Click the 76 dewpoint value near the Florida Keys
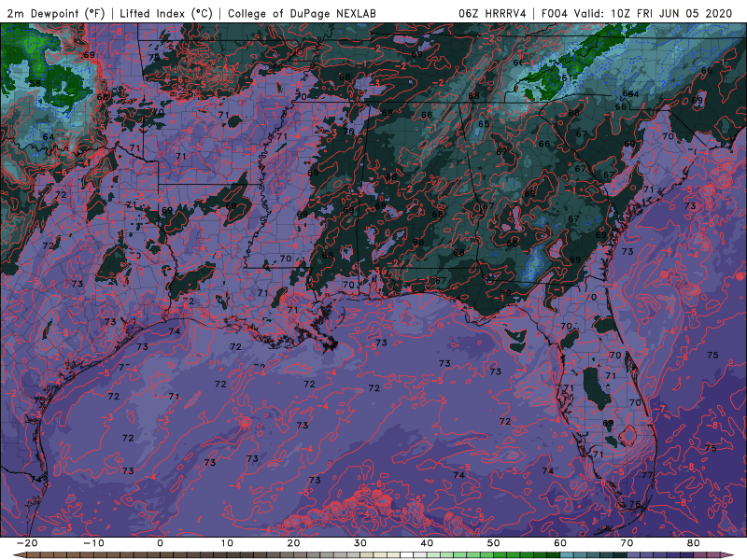Image resolution: width=747 pixels, height=560 pixels. [635, 504]
